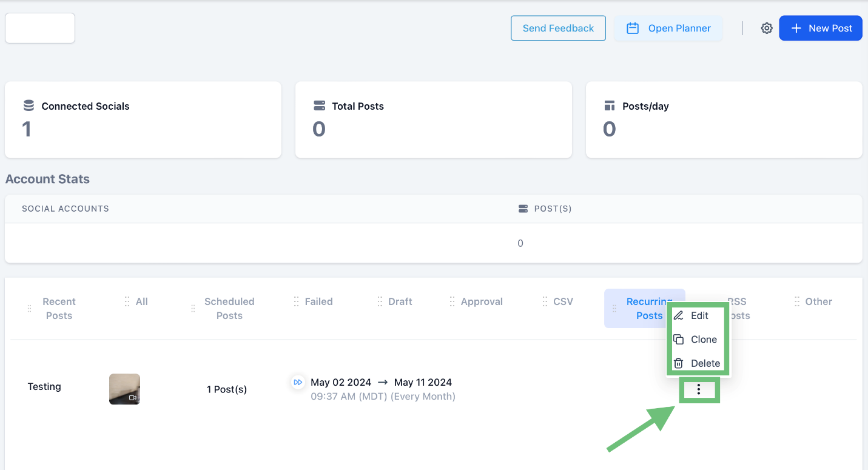This screenshot has height=470, width=868.
Task: Switch to the All tab
Action: click(142, 301)
